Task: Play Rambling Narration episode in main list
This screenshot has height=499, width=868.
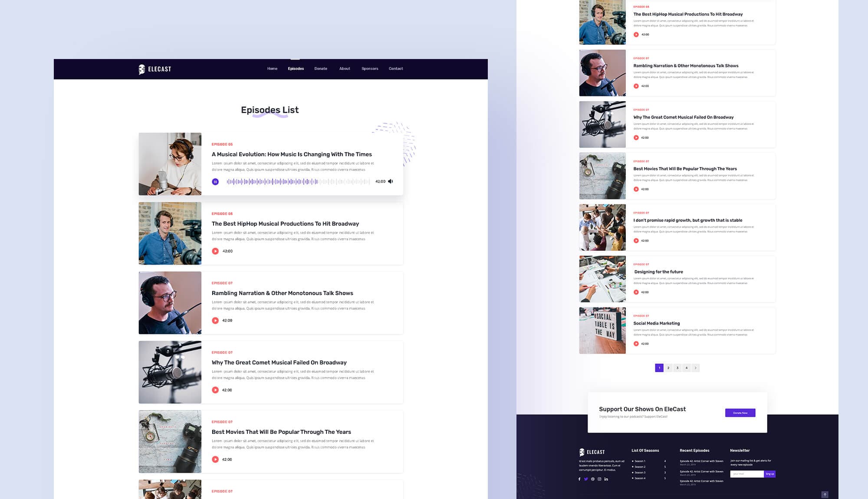Action: pyautogui.click(x=215, y=321)
